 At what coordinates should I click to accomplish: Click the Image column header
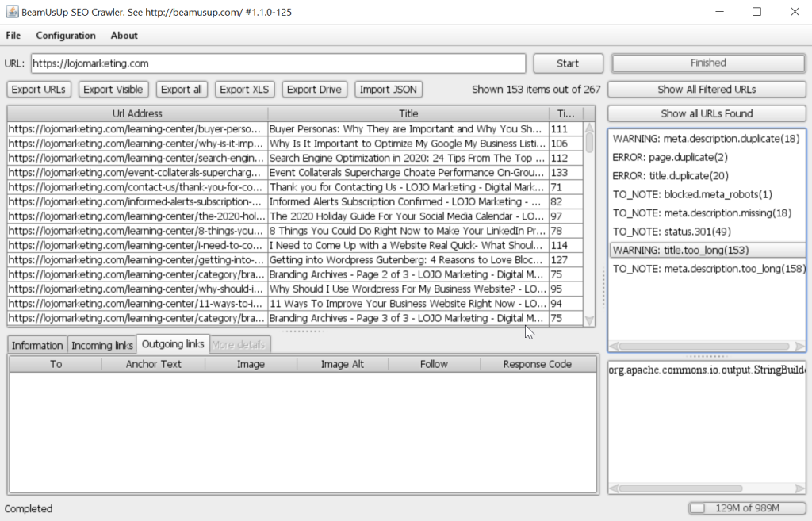[251, 364]
